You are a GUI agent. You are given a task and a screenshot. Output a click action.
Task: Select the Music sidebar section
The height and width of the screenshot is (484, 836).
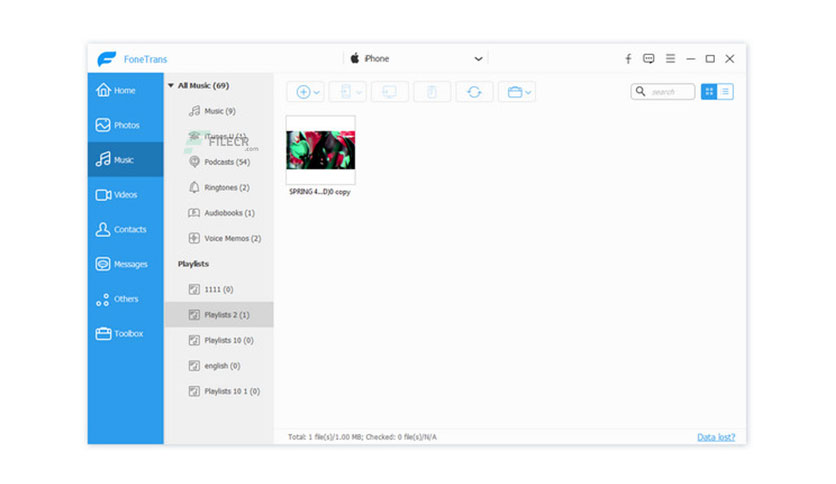pos(125,159)
